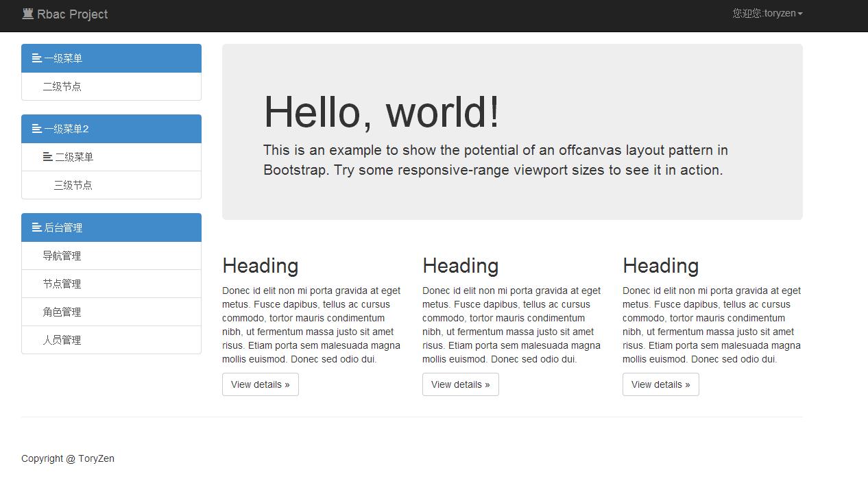Image resolution: width=868 pixels, height=481 pixels.
Task: Click the tower icon beside Rbac Project
Action: [x=27, y=14]
